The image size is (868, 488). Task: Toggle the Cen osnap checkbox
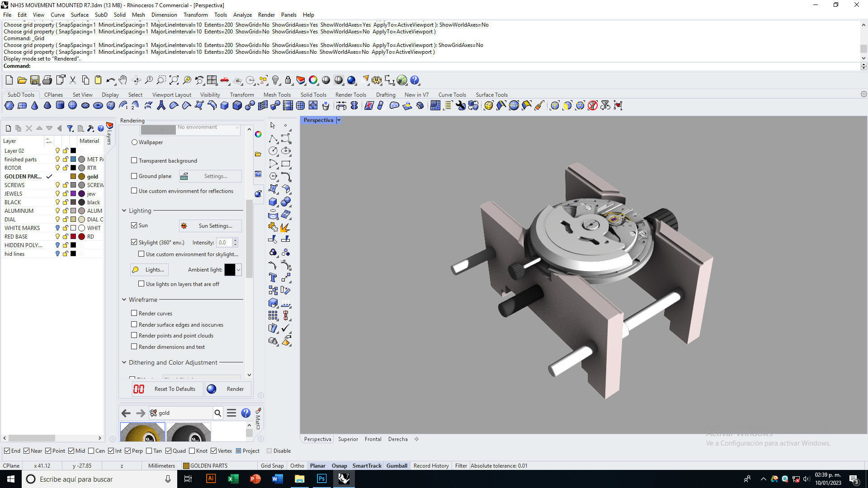click(91, 451)
